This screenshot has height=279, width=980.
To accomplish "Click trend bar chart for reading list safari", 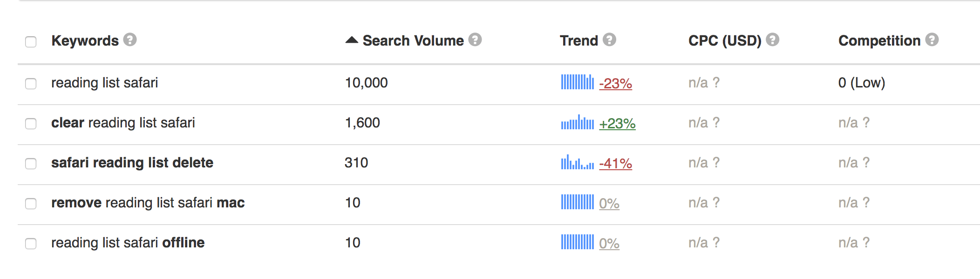I will pos(577,82).
